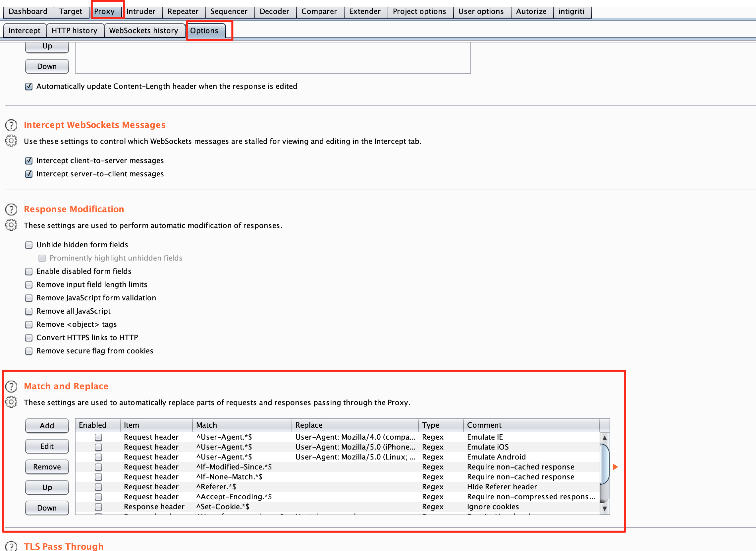
Task: Enable the Emulate iOS rule checkbox
Action: pos(98,447)
